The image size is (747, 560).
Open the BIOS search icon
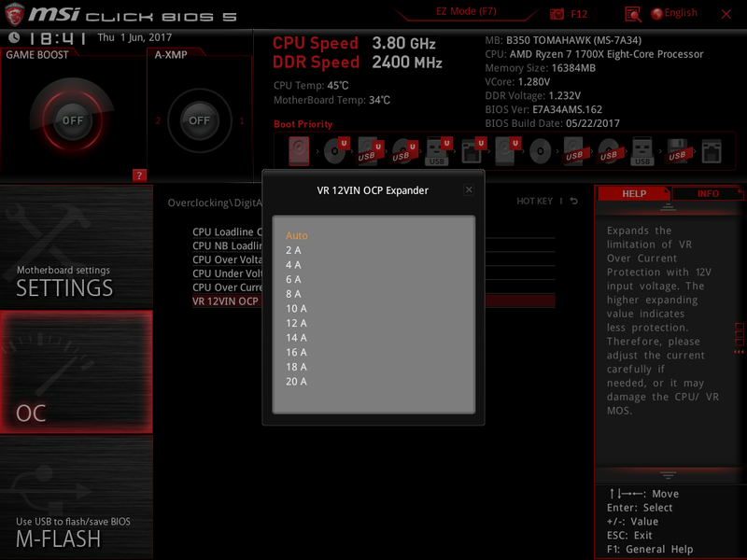coord(633,14)
